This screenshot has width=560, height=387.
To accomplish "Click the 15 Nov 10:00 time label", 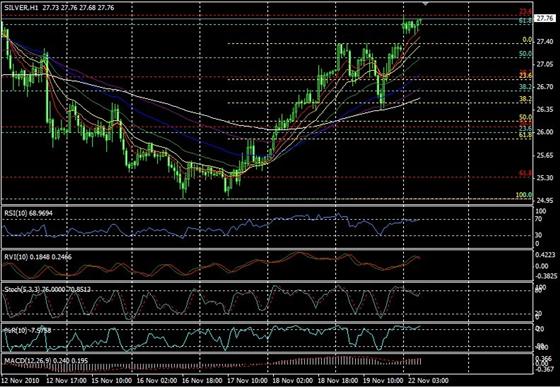I will 111,380.
